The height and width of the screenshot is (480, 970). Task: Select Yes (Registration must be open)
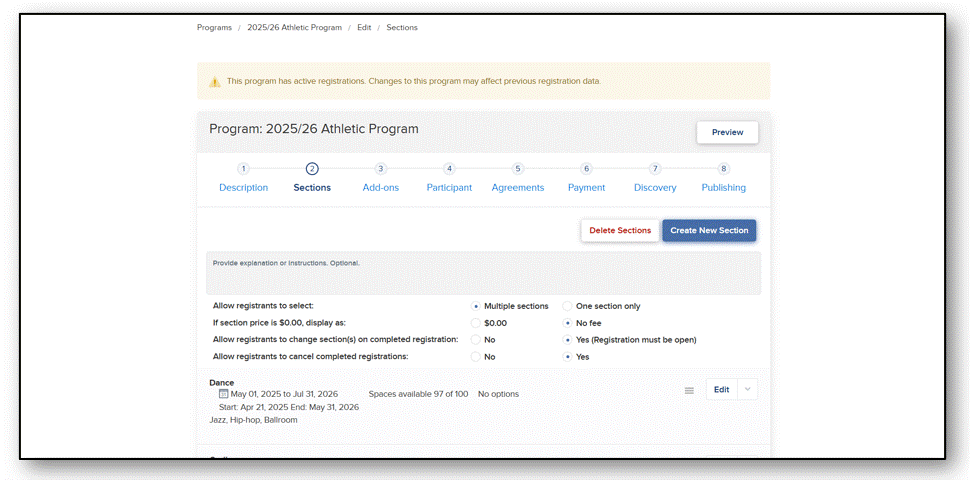[x=567, y=340]
